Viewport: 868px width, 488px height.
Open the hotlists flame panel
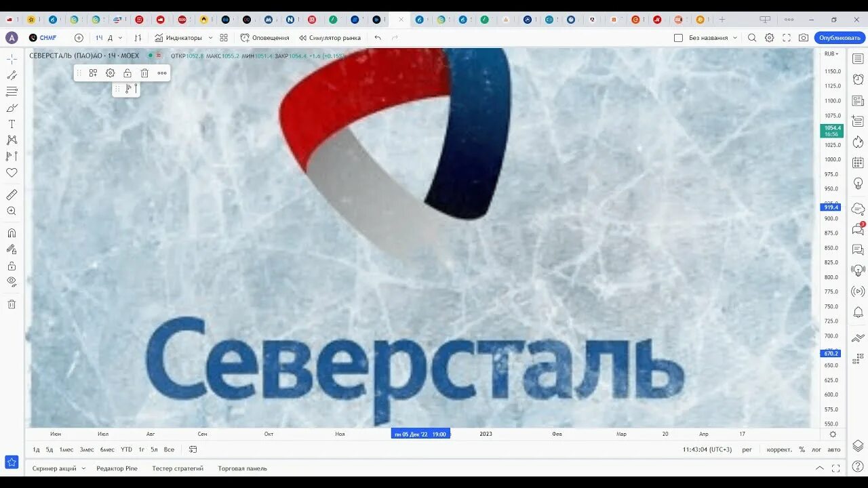tap(858, 142)
